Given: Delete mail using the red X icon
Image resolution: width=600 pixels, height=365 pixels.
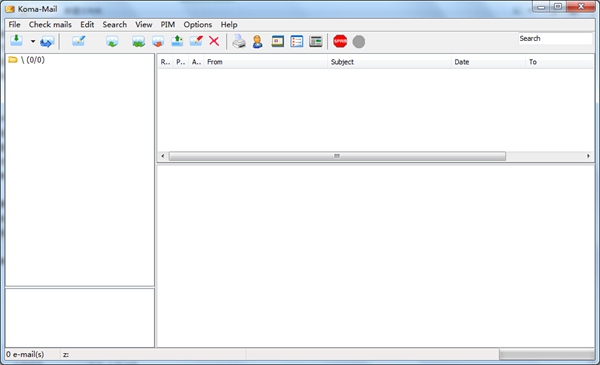Looking at the screenshot, I should coord(214,41).
